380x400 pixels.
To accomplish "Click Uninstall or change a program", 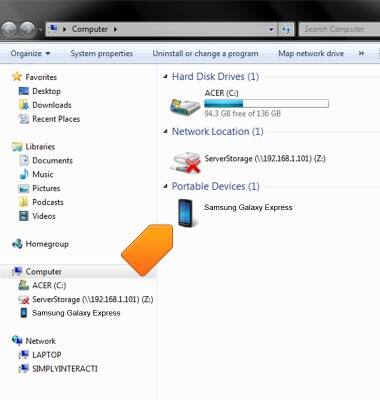I will coord(205,53).
